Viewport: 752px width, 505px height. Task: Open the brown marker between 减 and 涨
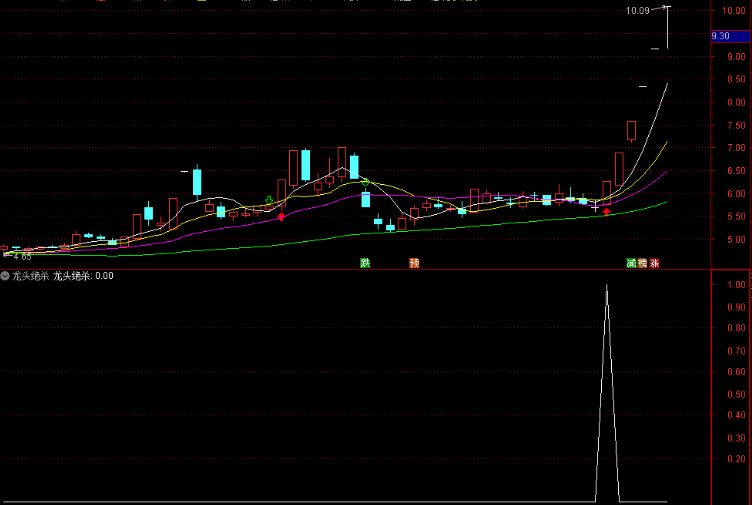pos(643,263)
